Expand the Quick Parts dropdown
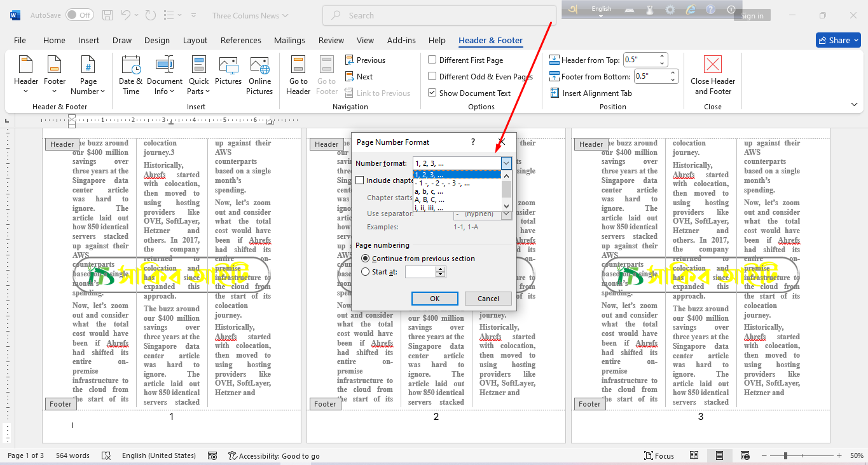This screenshot has height=465, width=868. [198, 76]
